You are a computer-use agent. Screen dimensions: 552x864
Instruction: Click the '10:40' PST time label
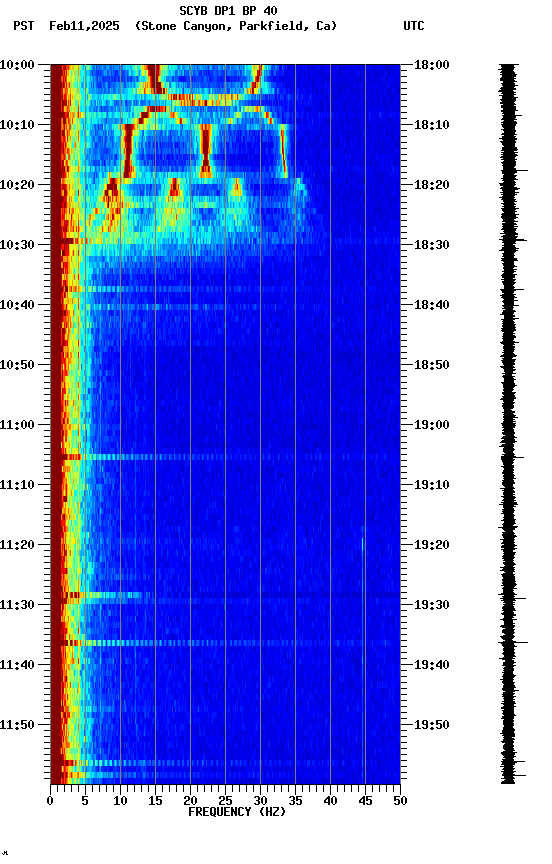[x=17, y=305]
